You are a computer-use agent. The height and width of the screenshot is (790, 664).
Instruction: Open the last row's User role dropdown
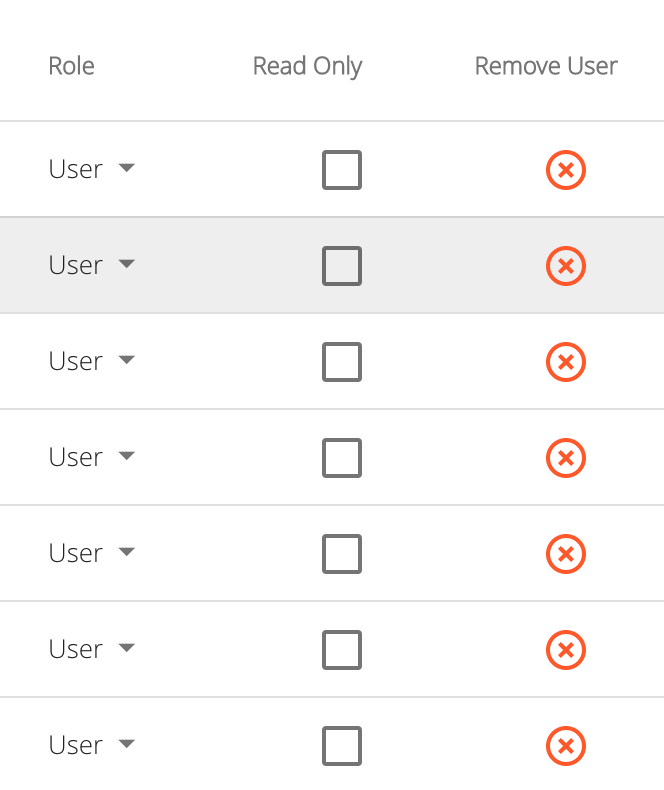(x=92, y=745)
